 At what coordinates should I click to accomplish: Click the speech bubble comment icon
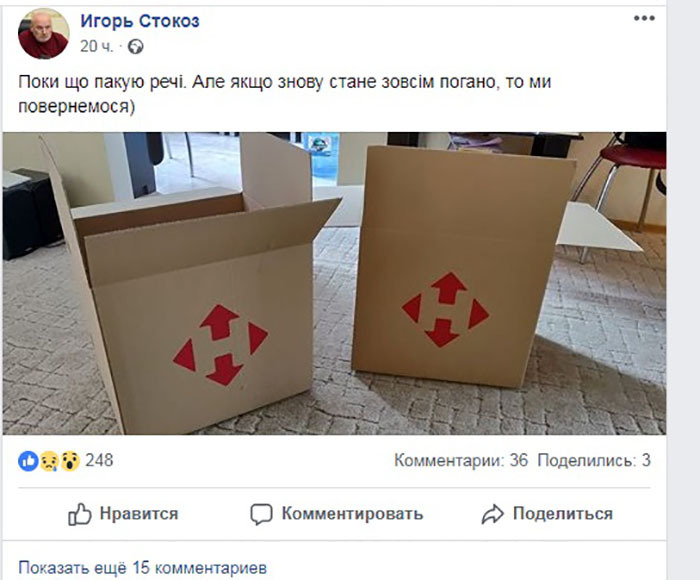(x=261, y=514)
